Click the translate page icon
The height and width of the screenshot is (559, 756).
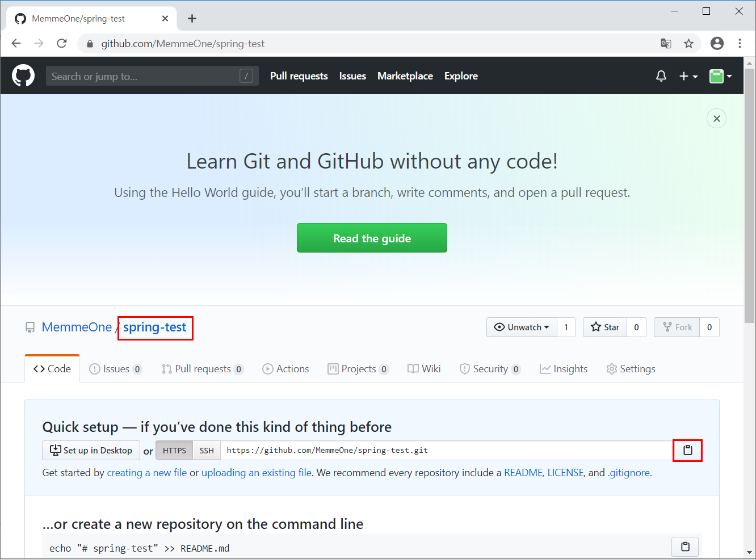tap(666, 43)
